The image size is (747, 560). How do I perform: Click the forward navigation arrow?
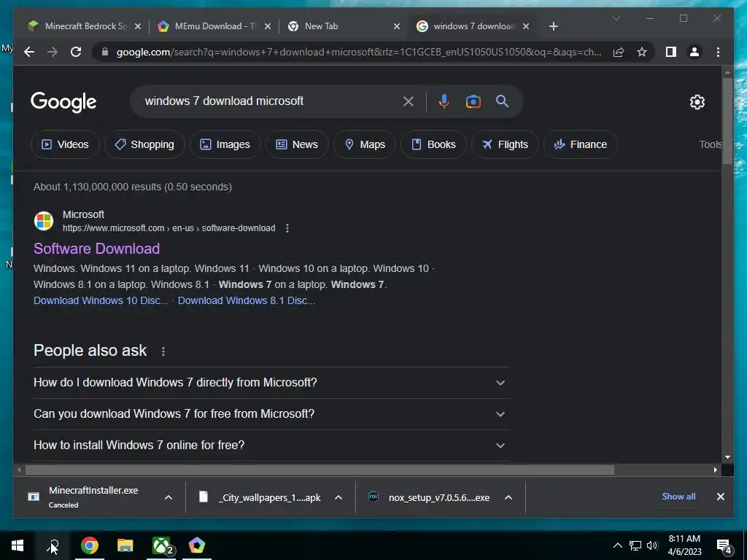point(53,52)
